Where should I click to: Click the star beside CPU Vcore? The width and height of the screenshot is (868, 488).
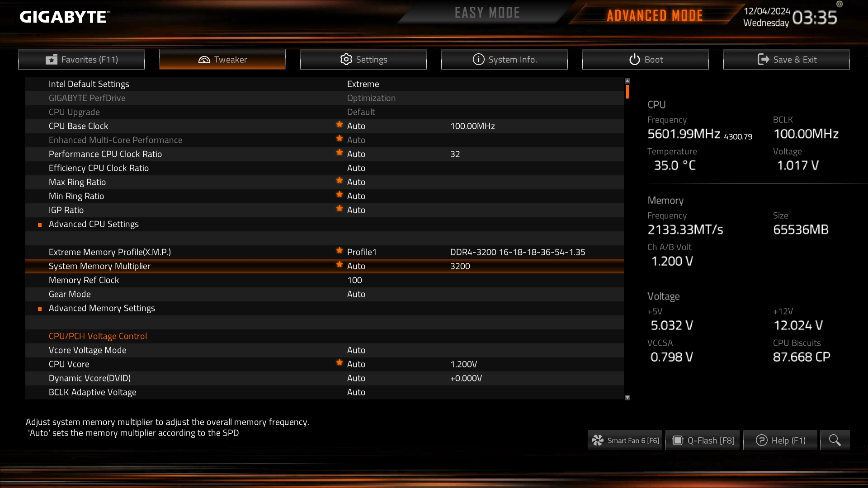(340, 363)
